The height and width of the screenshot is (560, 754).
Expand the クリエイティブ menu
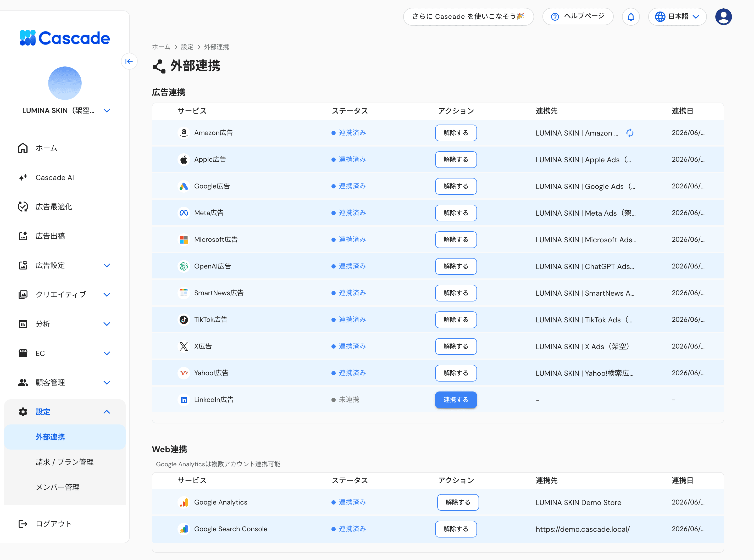(107, 295)
